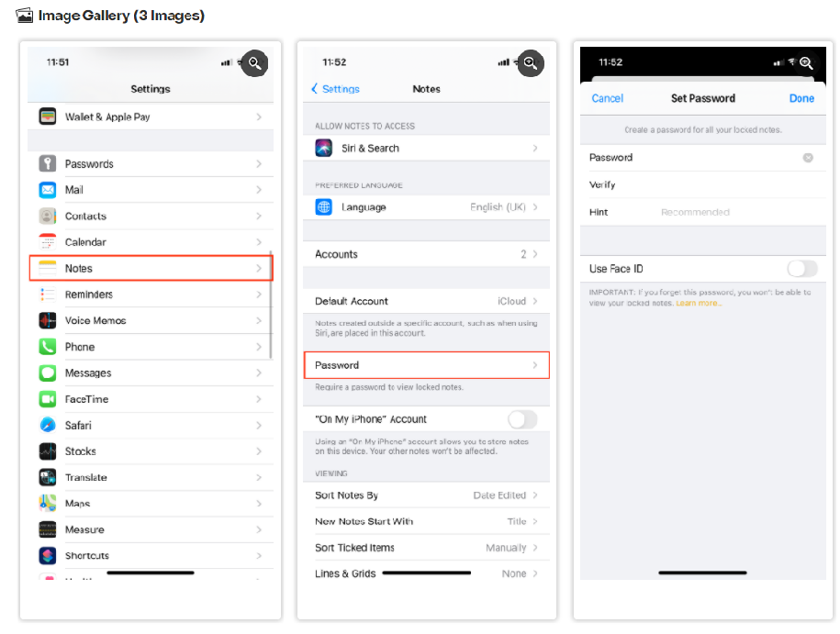Screen dimensions: 840x634
Task: Open the Passwords key icon
Action: coord(48,163)
